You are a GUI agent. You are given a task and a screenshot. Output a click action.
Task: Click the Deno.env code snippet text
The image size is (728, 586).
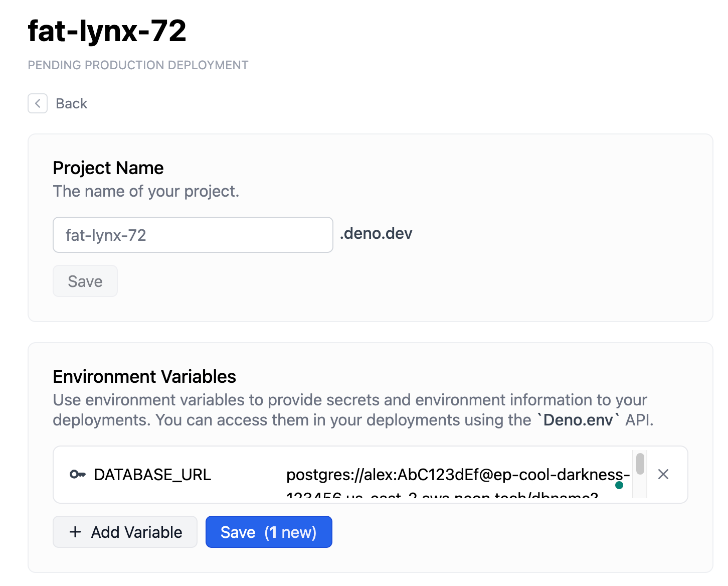coord(578,420)
